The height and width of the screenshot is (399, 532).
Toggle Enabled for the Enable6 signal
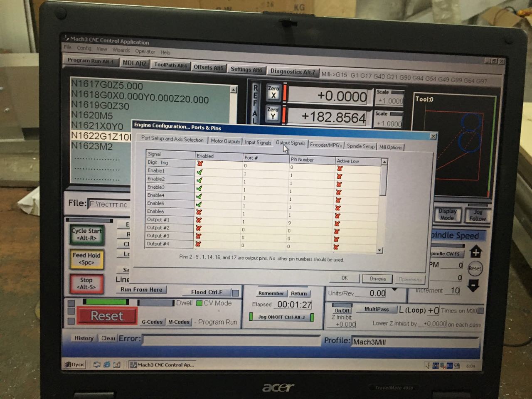199,212
